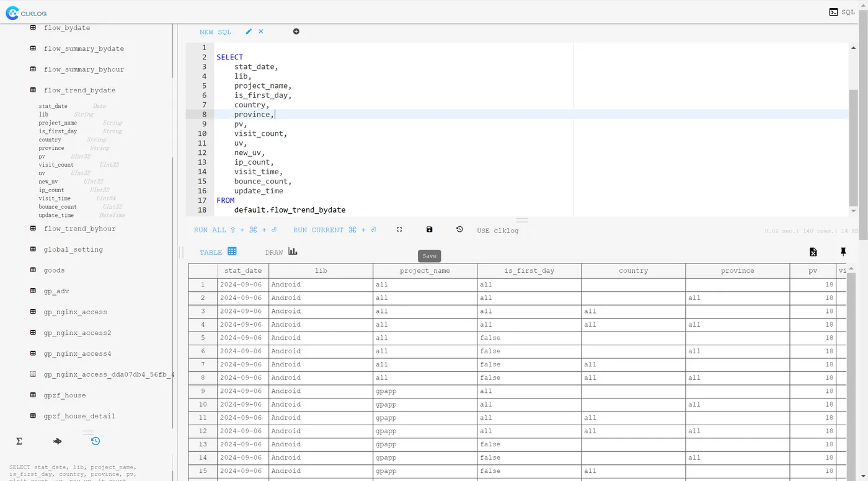Open the sidebar history clock icon
This screenshot has height=481, width=868.
click(95, 441)
